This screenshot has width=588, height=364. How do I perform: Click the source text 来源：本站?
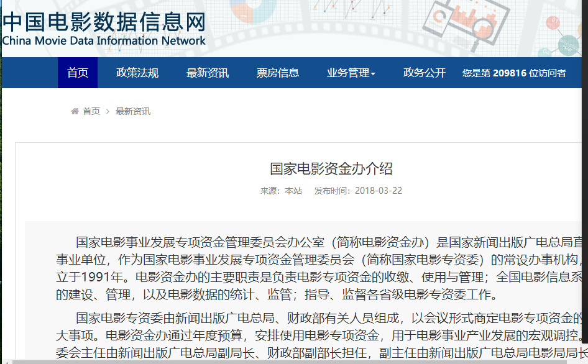(x=281, y=191)
